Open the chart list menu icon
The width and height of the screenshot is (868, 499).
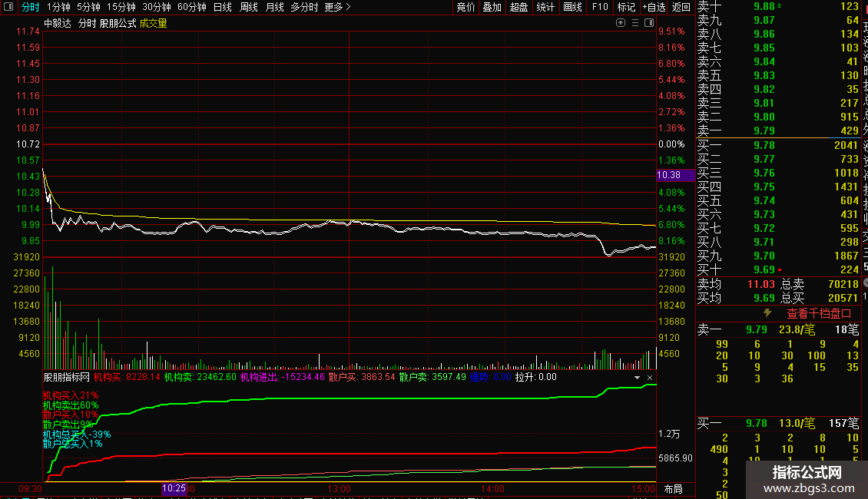click(x=636, y=23)
